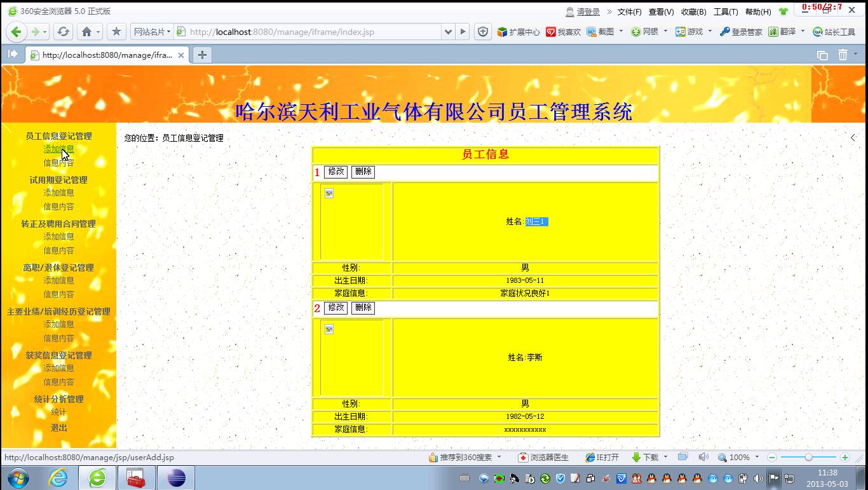Reload the current page
The image size is (868, 490).
point(63,32)
